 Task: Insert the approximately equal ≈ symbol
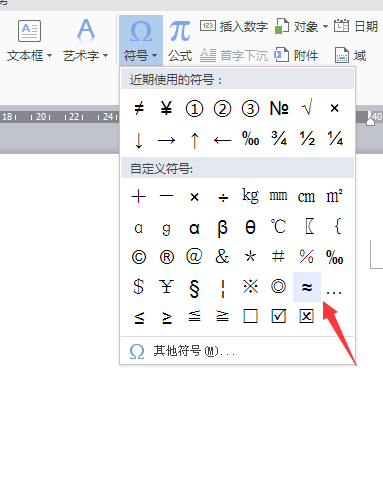pos(307,287)
